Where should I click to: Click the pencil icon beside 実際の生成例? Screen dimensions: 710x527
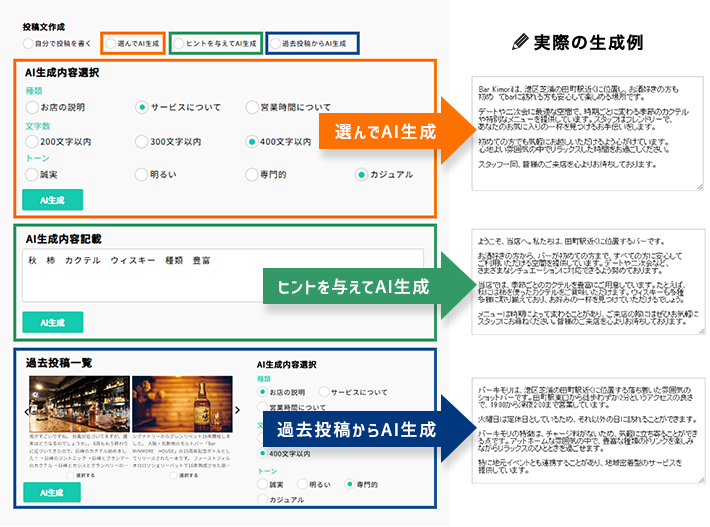point(520,42)
